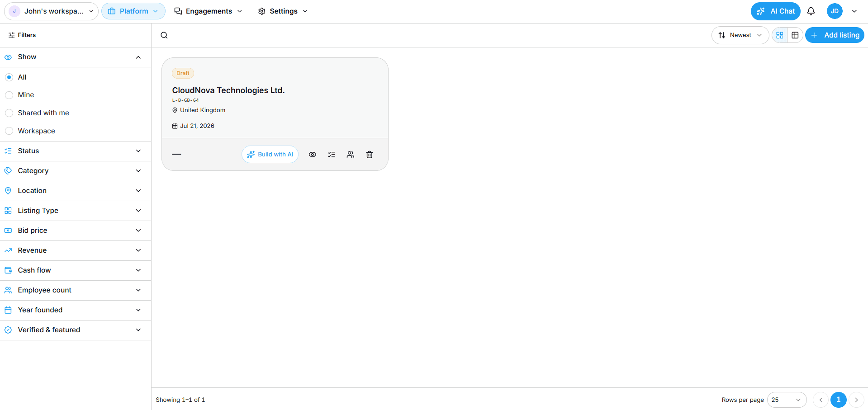
Task: Click the Draft status badge
Action: point(183,73)
